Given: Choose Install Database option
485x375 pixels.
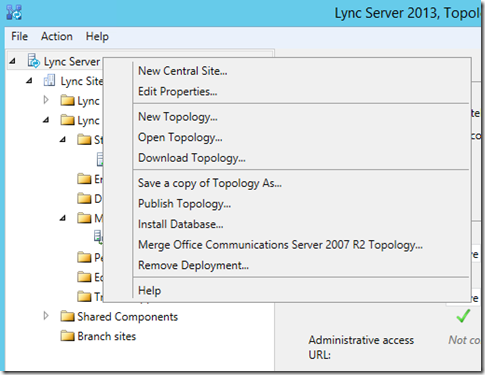Looking at the screenshot, I should coord(181,224).
